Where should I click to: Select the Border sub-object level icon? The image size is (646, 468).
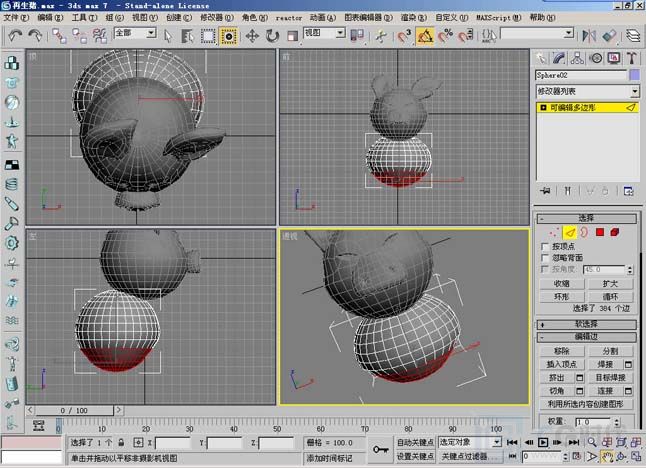pos(584,233)
